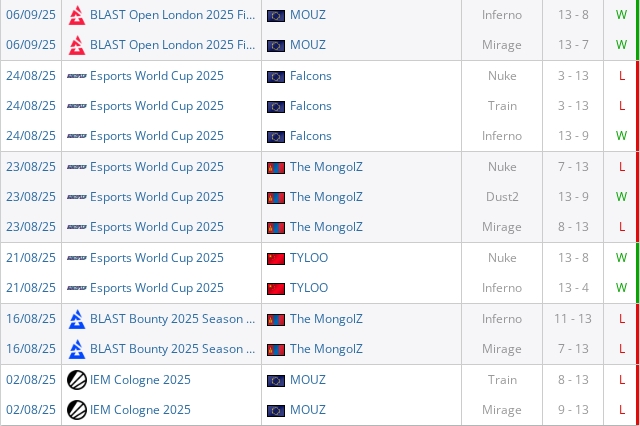
Task: Open the IEM Cologne 2025 link on the 8 - 13 Train row
Action: [140, 380]
